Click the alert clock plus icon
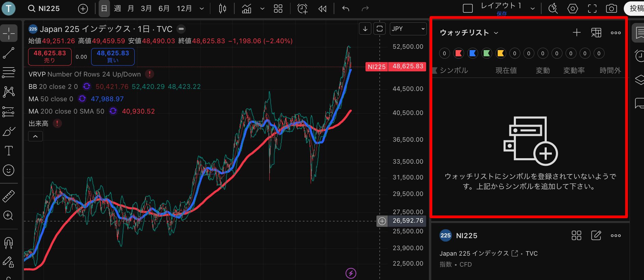The height and width of the screenshot is (280, 644). point(302,9)
